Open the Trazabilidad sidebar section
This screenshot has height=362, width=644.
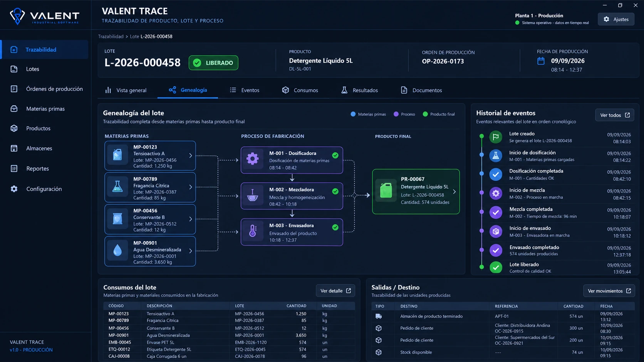click(x=45, y=50)
